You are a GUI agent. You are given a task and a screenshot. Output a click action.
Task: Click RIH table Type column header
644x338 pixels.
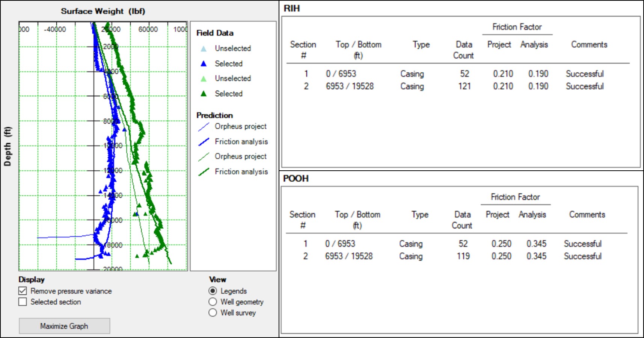point(421,44)
